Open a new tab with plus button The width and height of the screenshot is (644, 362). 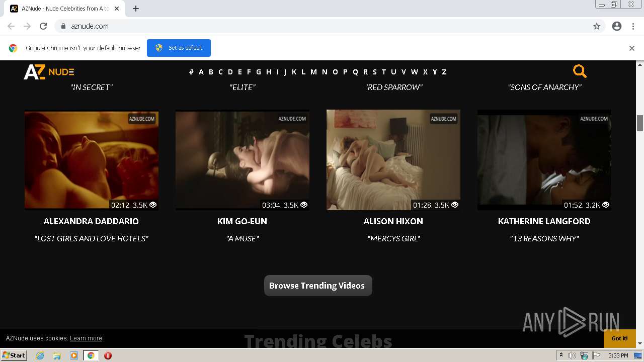click(136, 9)
